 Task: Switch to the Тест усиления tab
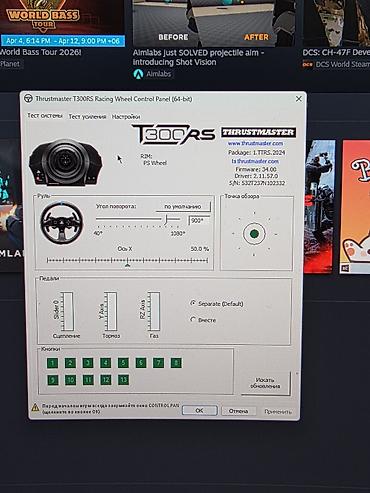tap(87, 116)
